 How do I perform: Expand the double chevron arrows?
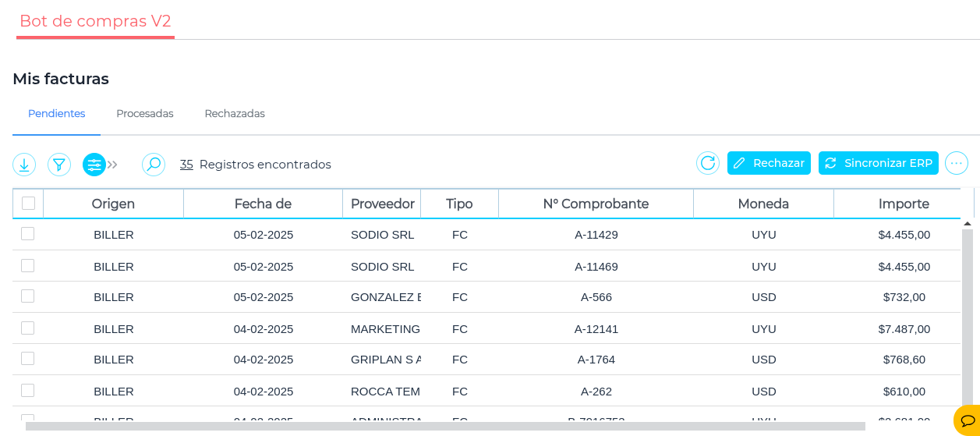[x=112, y=165]
